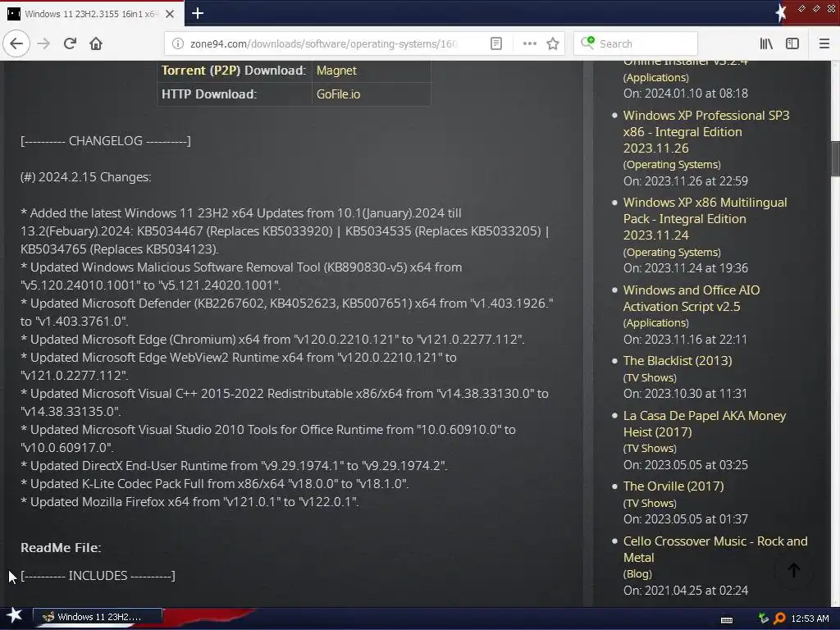Click "On: 2023.11.26 at 22:59" date
This screenshot has width=840, height=630.
(685, 181)
